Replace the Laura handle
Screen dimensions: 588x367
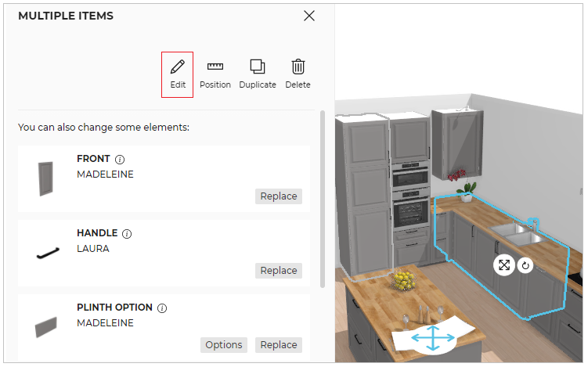pyautogui.click(x=278, y=271)
